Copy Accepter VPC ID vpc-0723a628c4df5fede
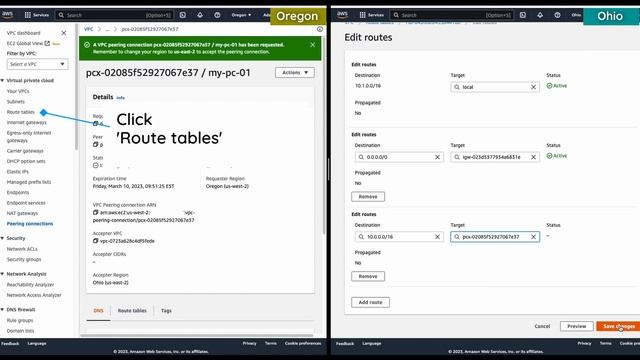640x360 pixels. [x=96, y=241]
